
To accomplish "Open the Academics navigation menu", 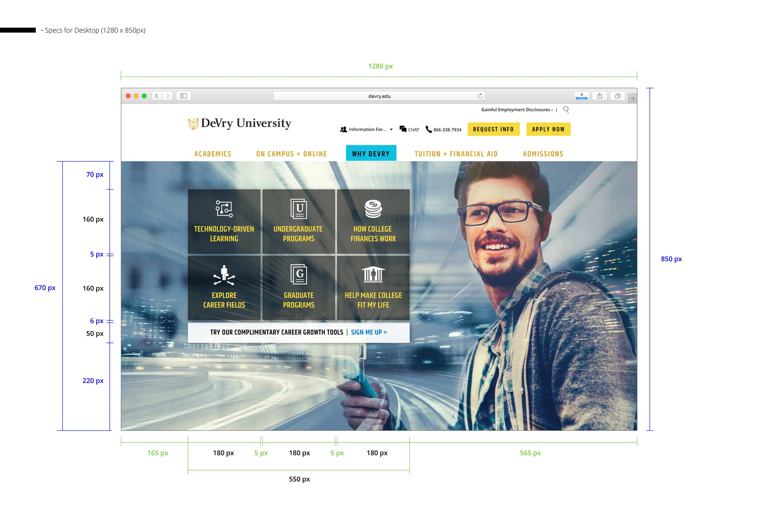I will [x=213, y=153].
